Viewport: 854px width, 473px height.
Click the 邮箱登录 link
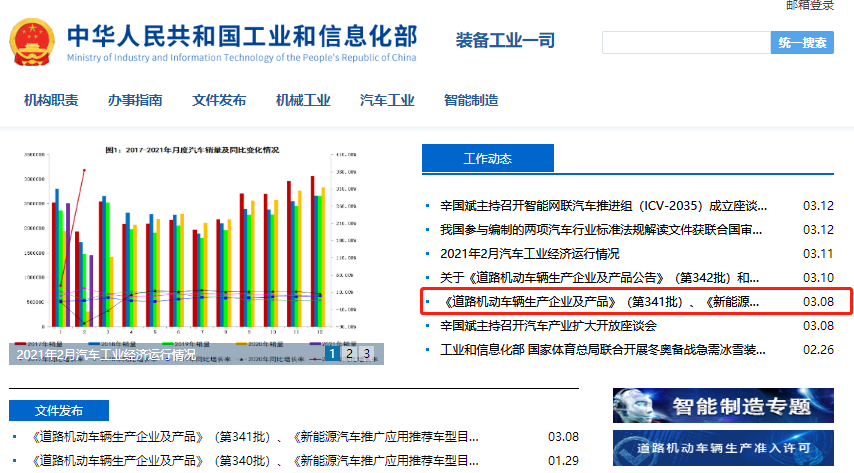point(810,5)
